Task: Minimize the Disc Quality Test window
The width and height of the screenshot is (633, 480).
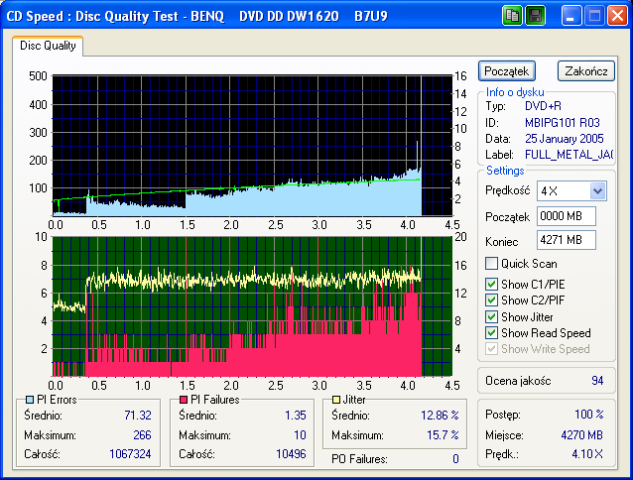Action: click(x=571, y=16)
